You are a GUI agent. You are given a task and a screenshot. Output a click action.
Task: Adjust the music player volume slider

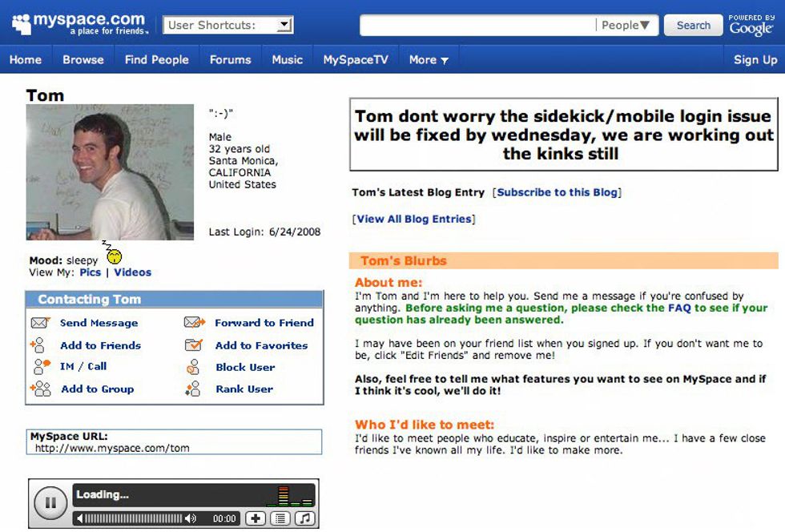point(133,518)
